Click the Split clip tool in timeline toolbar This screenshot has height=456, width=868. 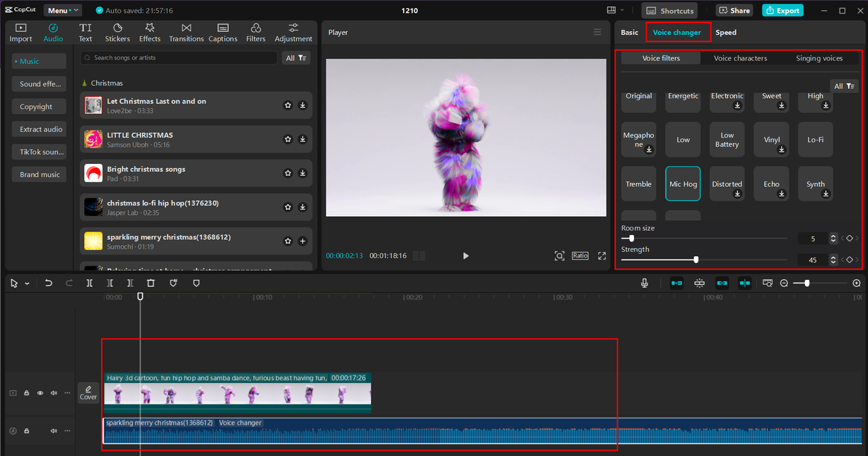90,283
